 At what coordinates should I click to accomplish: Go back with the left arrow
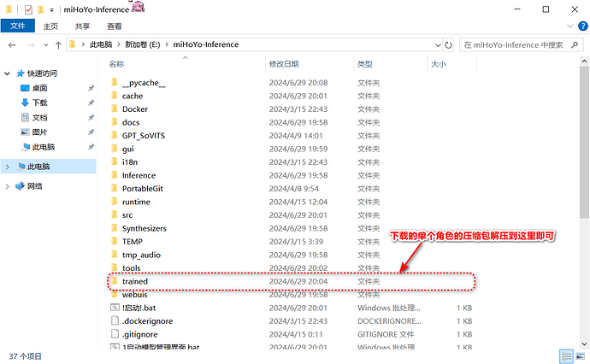tap(12, 45)
